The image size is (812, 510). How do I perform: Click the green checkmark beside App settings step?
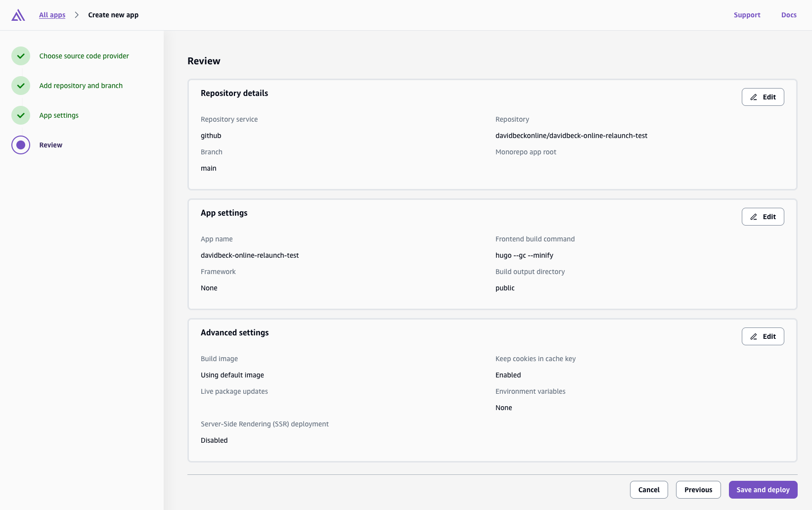(x=21, y=115)
